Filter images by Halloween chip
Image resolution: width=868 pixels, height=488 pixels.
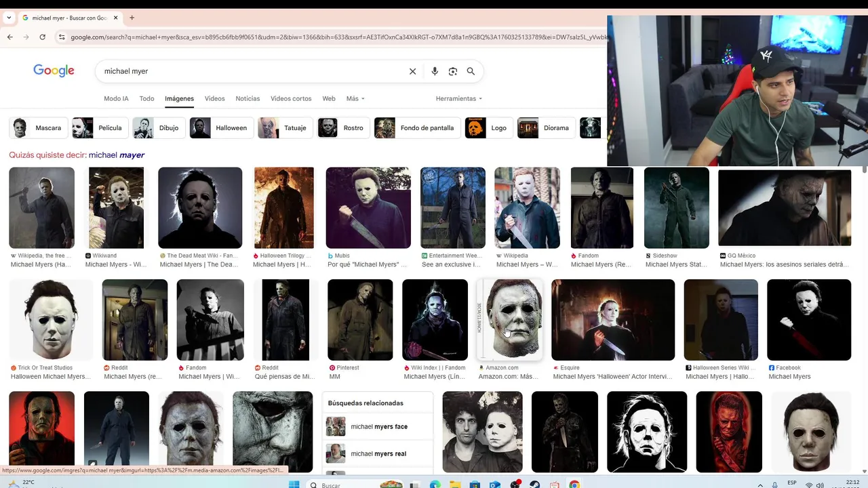pyautogui.click(x=222, y=127)
